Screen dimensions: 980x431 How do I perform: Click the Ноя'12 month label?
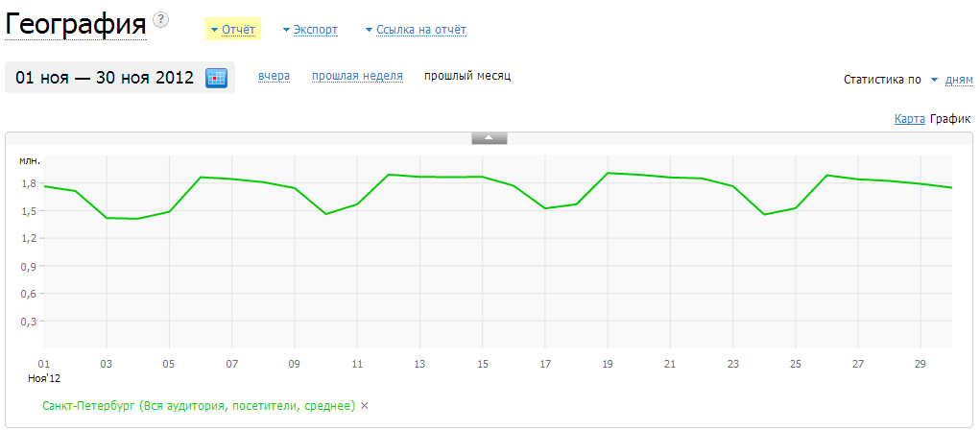44,378
